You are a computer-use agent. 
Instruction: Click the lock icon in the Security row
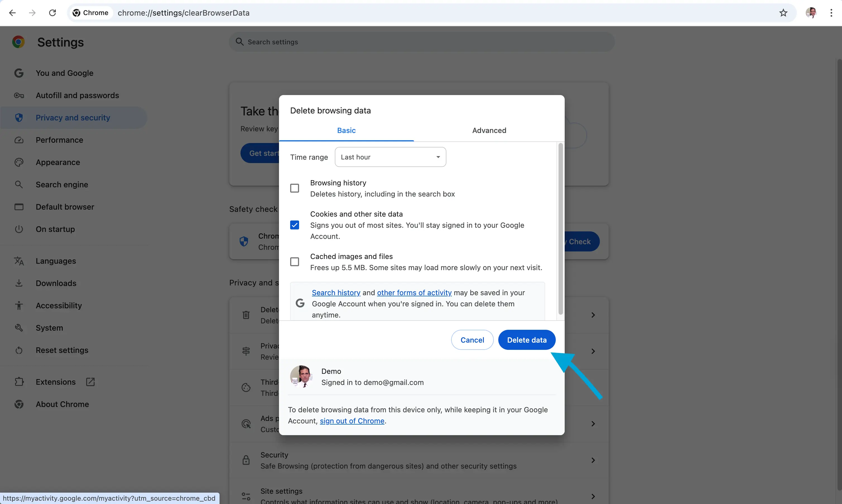tap(246, 460)
